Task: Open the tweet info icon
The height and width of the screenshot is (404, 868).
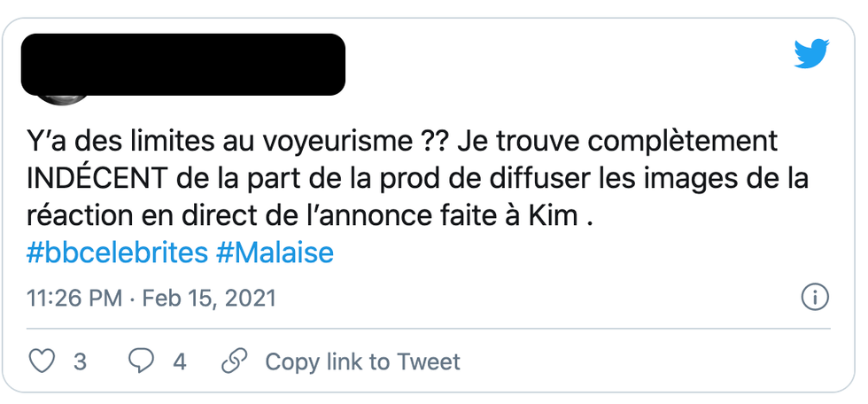Action: [814, 297]
